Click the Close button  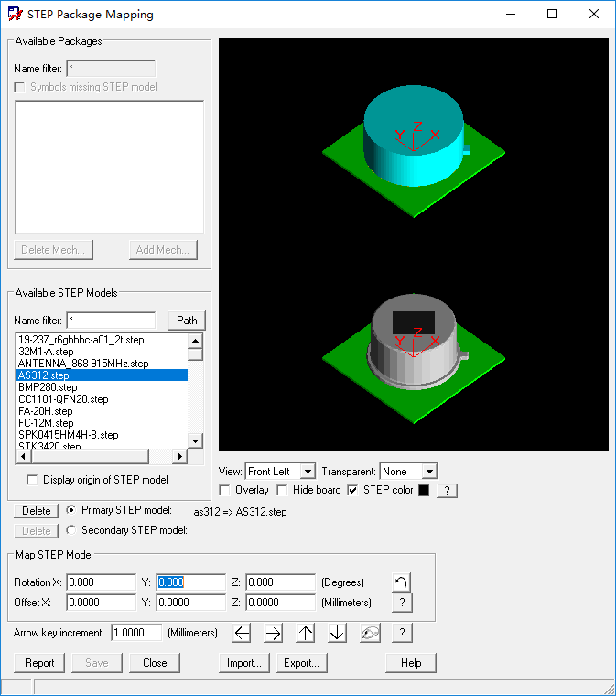click(155, 663)
